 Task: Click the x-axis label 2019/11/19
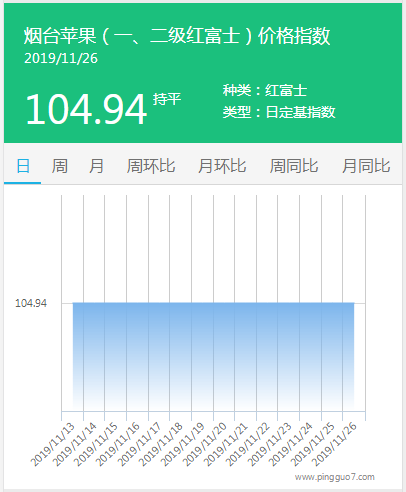[x=183, y=444]
